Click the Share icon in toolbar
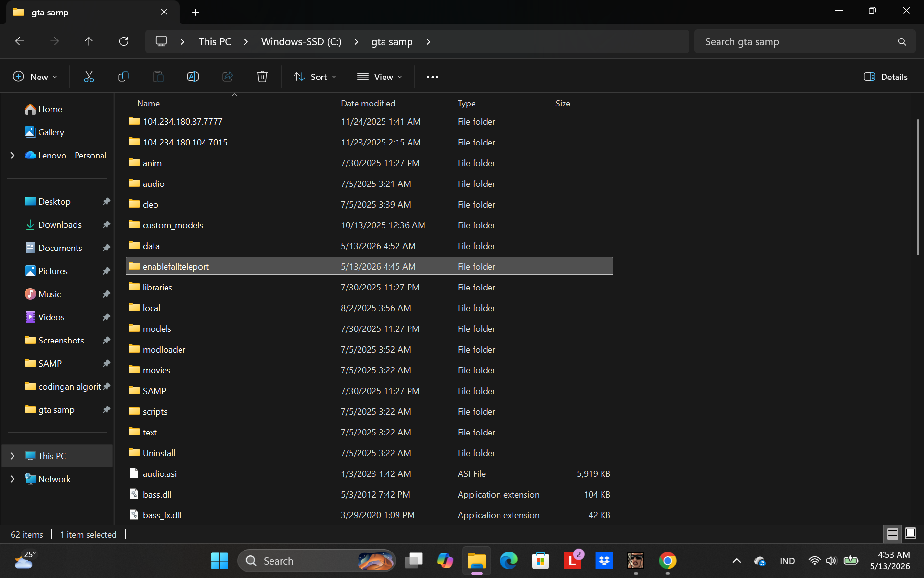 point(228,77)
